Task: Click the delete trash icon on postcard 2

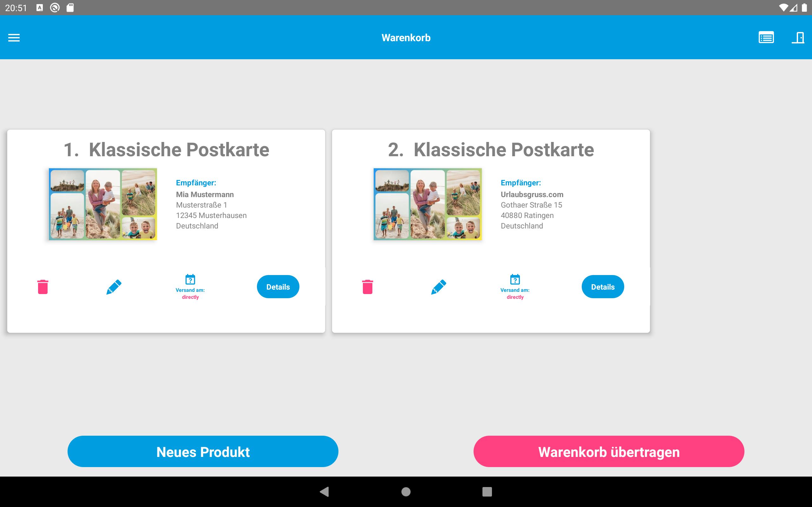Action: click(367, 286)
